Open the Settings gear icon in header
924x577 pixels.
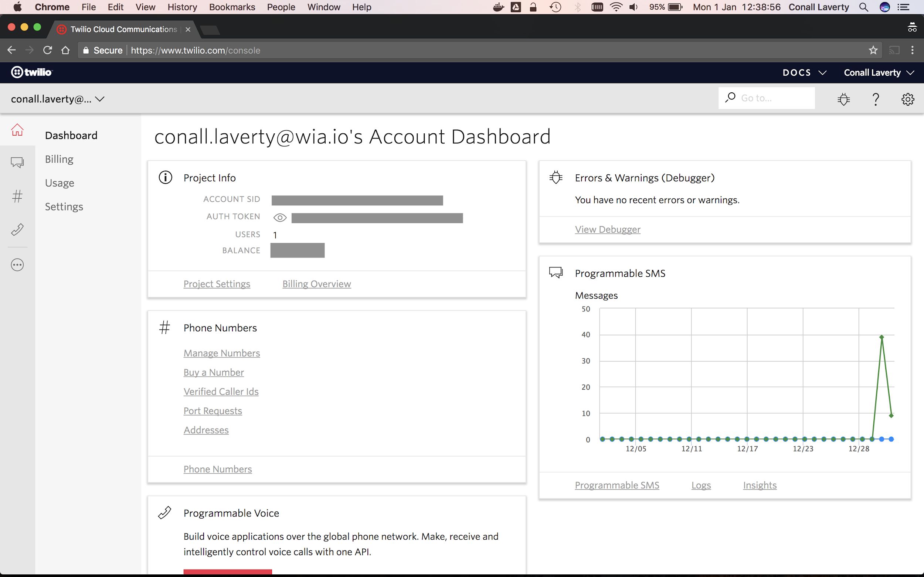coord(908,99)
